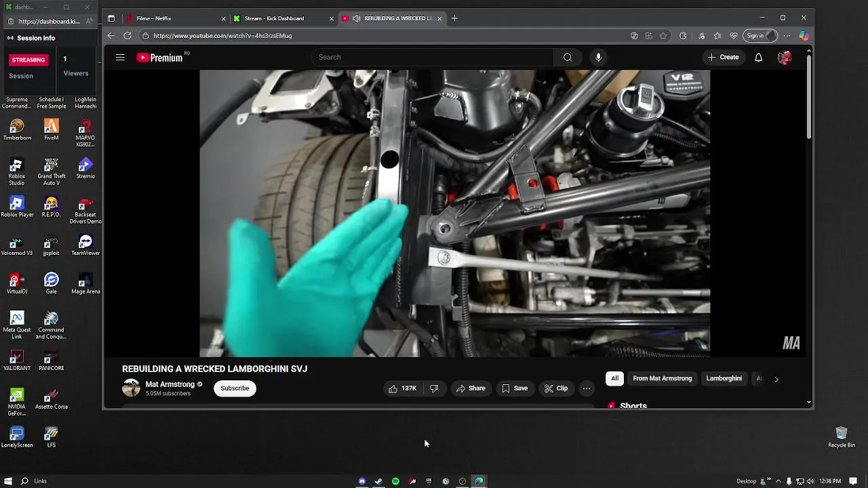The image size is (868, 488).
Task: Dislike the video with thumbs-down
Action: pos(434,388)
